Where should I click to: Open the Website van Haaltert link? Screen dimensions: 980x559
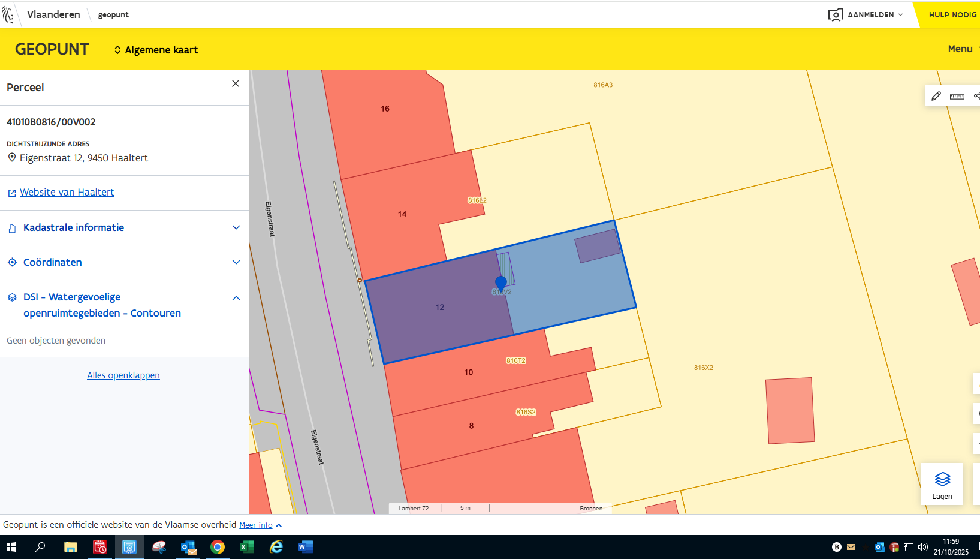[x=67, y=193]
